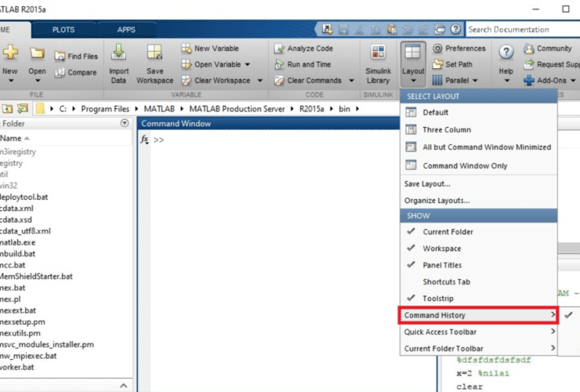Switch to the PLOTS tab
This screenshot has height=392, width=580.
(63, 30)
